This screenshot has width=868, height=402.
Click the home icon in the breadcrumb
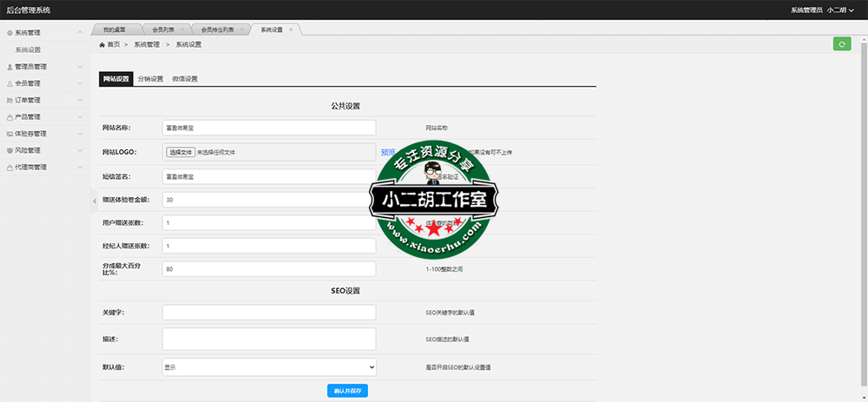(102, 43)
